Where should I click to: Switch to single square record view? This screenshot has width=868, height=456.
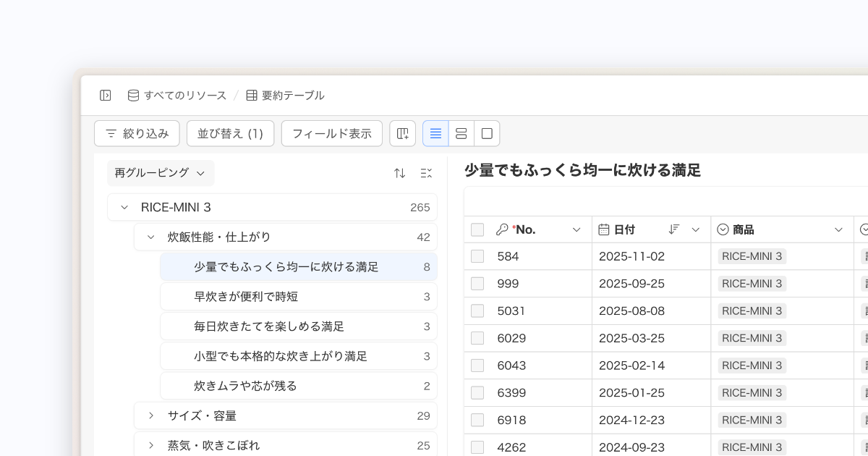487,133
